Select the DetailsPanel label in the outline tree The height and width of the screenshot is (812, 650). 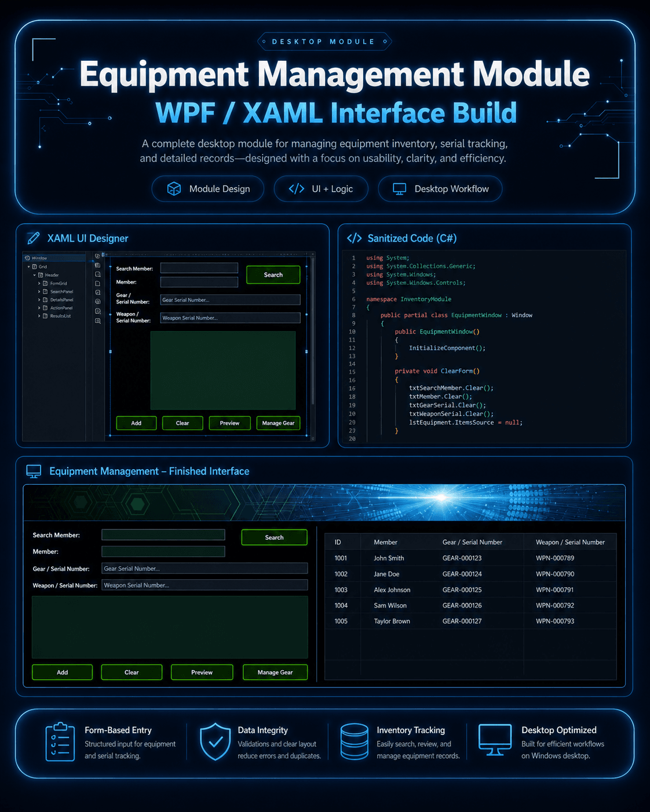tap(61, 299)
